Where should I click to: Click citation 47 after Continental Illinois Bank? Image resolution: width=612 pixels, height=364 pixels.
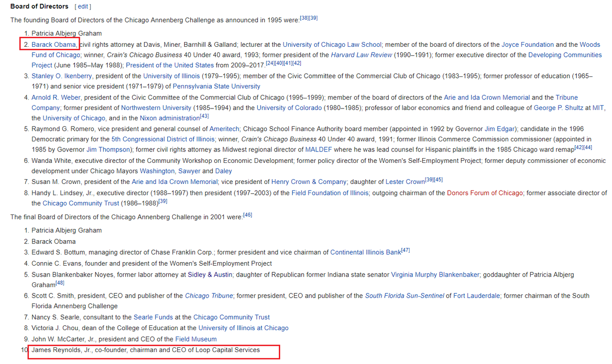coord(405,250)
